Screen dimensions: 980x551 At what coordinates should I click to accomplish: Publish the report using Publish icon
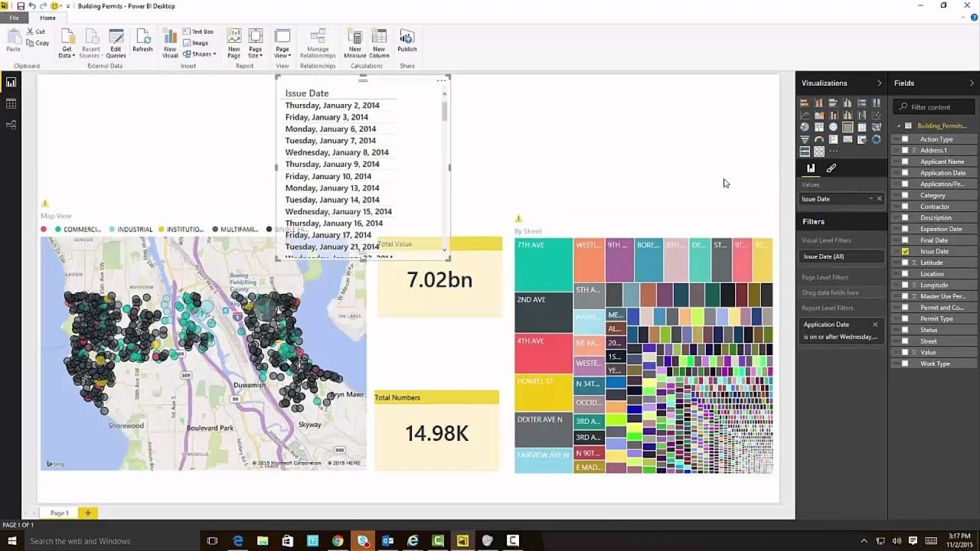tap(407, 41)
